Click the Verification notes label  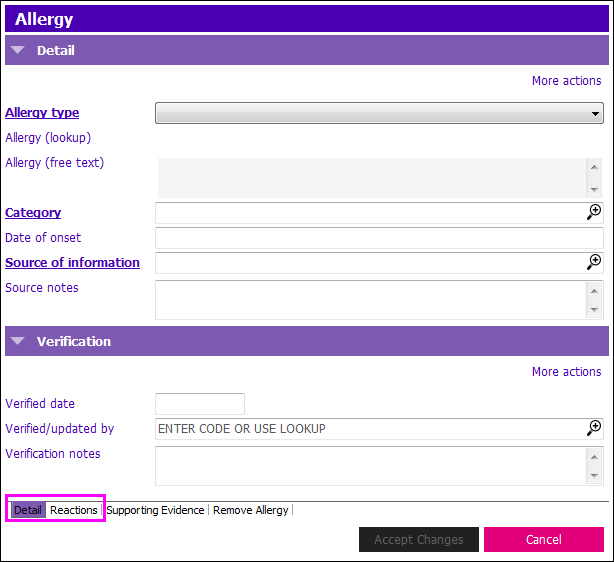(53, 454)
